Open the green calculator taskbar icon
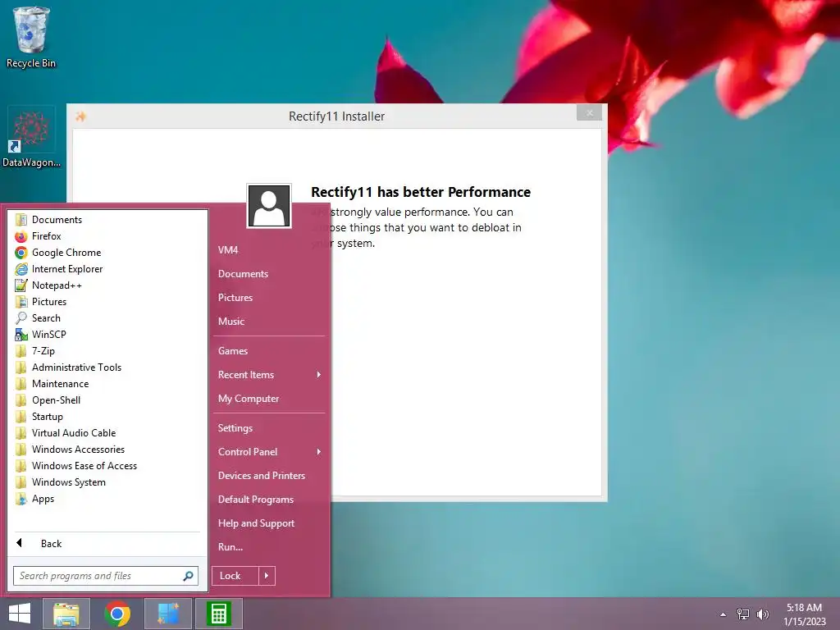This screenshot has height=630, width=840. coord(218,614)
